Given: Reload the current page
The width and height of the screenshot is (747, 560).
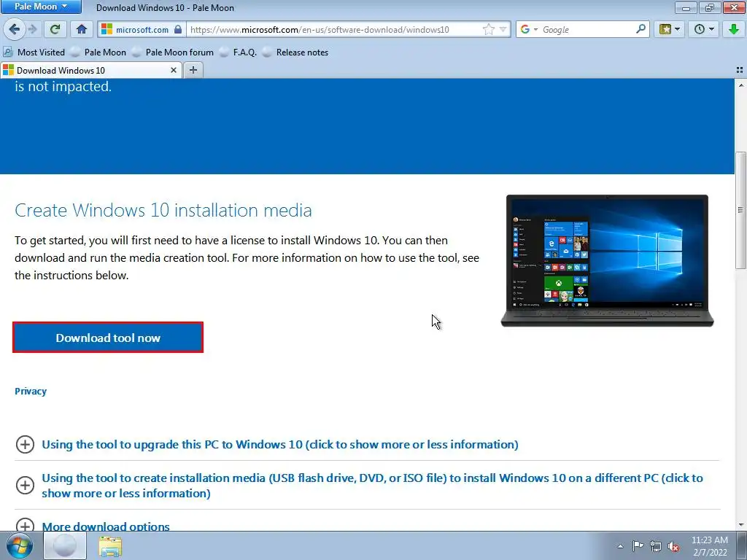Looking at the screenshot, I should 55,29.
